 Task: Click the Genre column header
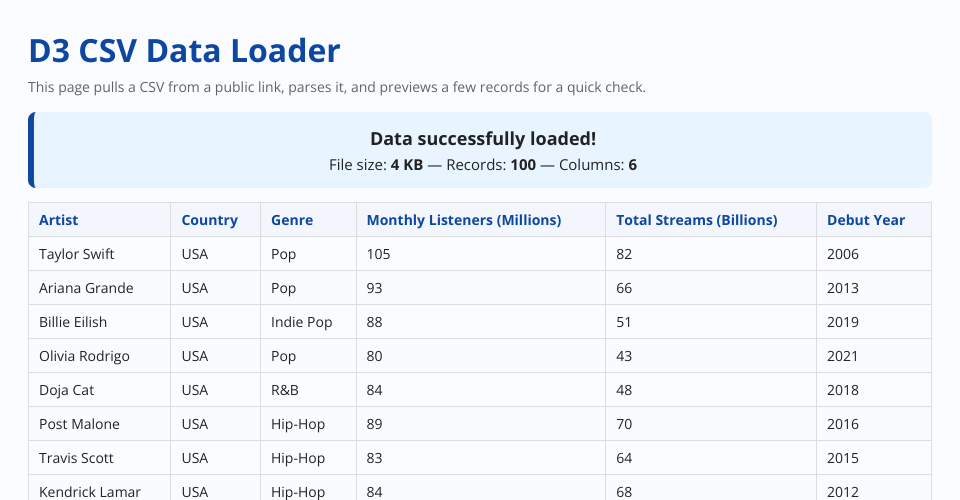[292, 220]
